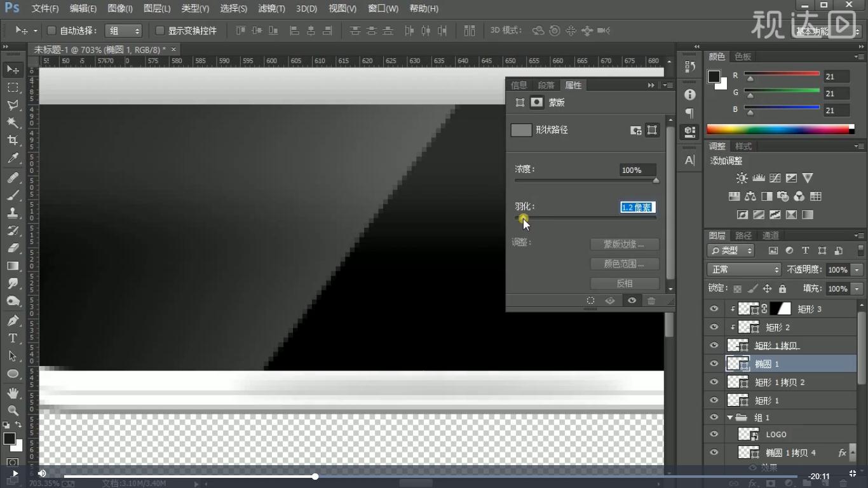
Task: Select the Magic Wand tool
Action: point(13,123)
